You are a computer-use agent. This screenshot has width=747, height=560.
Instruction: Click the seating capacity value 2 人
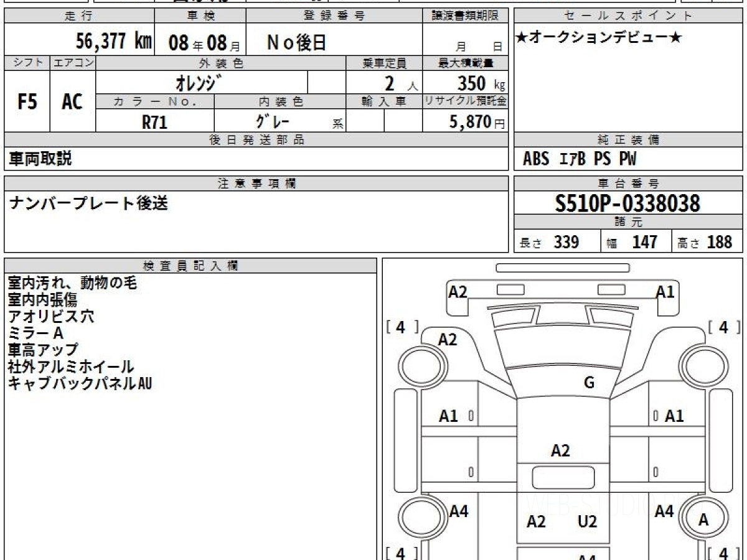401,83
